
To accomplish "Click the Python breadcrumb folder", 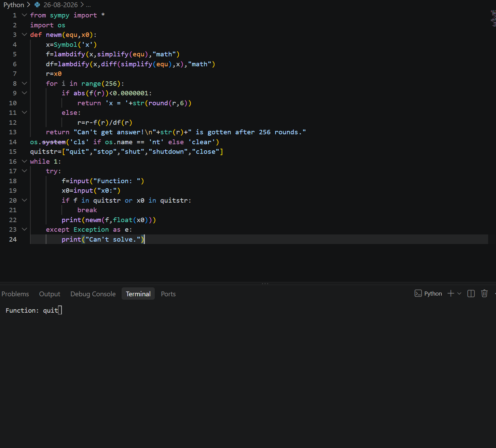I will [14, 5].
